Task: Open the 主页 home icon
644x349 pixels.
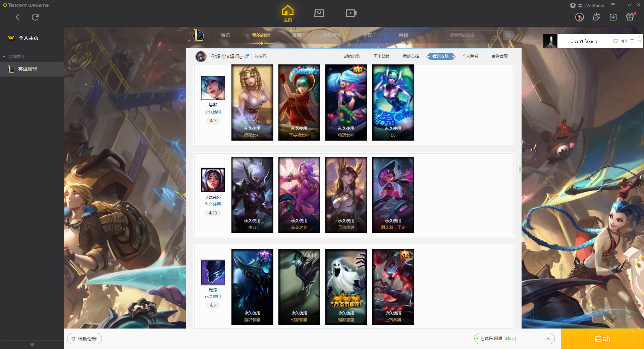Action: [x=287, y=14]
